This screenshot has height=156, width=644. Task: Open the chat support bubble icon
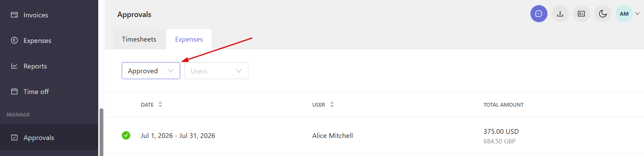pos(539,14)
